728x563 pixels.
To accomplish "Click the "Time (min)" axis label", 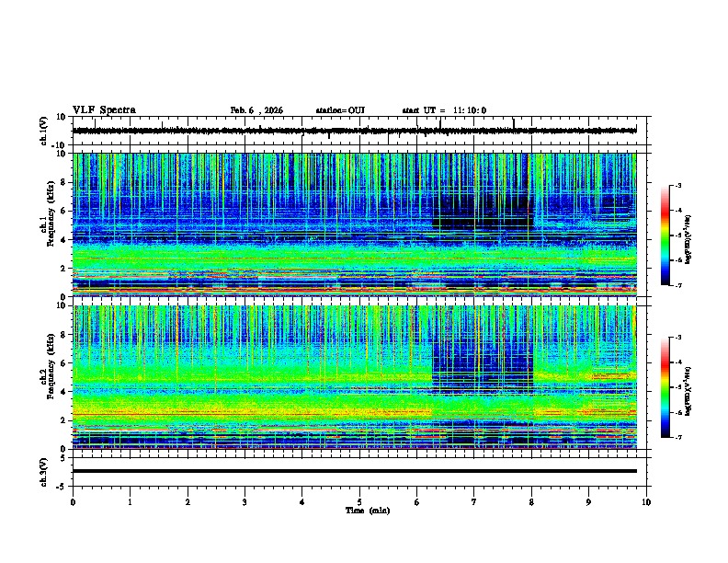I will (368, 511).
